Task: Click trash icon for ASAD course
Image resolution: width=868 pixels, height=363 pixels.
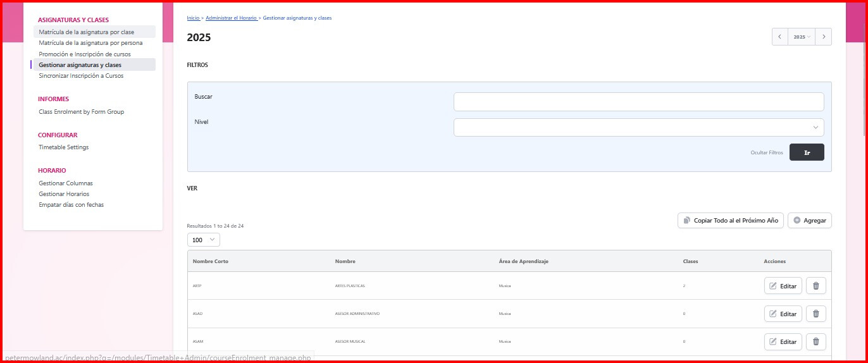Action: coord(815,314)
